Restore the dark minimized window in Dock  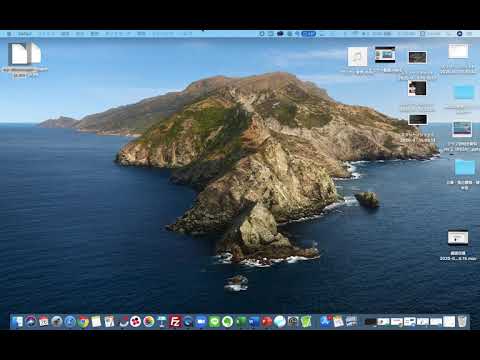370,322
